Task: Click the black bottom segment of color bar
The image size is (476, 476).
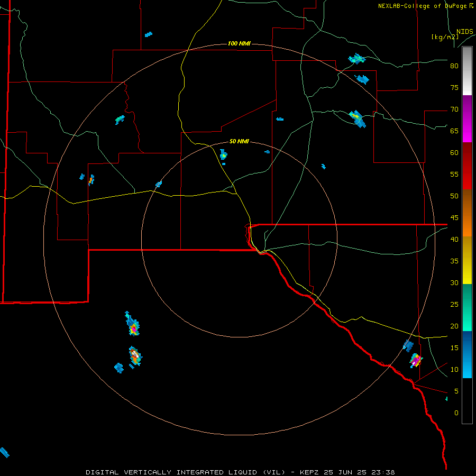Action: (467, 401)
